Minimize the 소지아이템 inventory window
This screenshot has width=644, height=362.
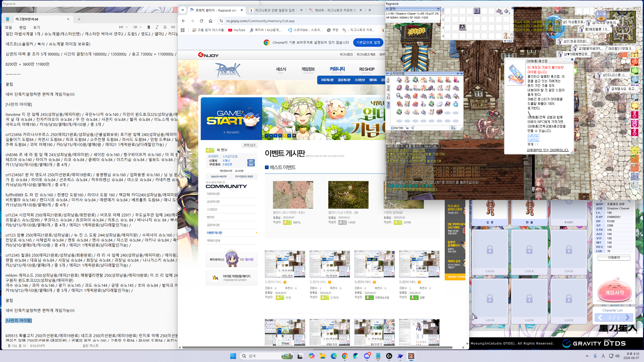click(x=458, y=73)
